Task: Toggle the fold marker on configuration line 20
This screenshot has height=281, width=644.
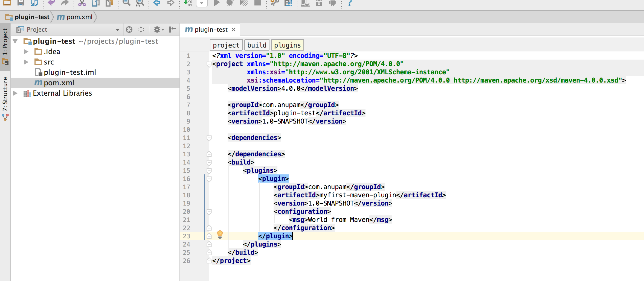Action: pos(209,212)
